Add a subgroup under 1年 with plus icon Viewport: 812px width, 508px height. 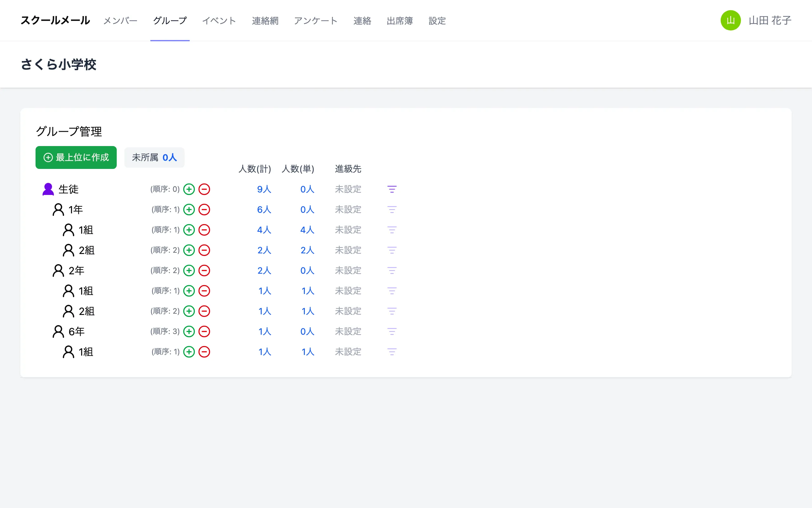pos(189,210)
